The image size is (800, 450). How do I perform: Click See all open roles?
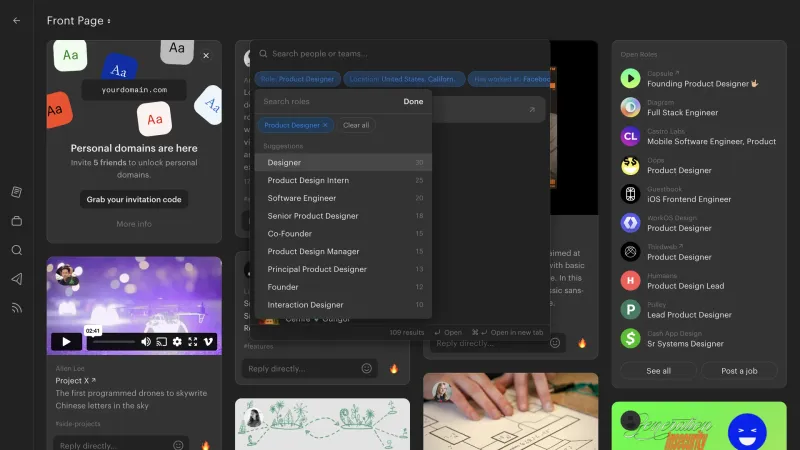tap(658, 371)
